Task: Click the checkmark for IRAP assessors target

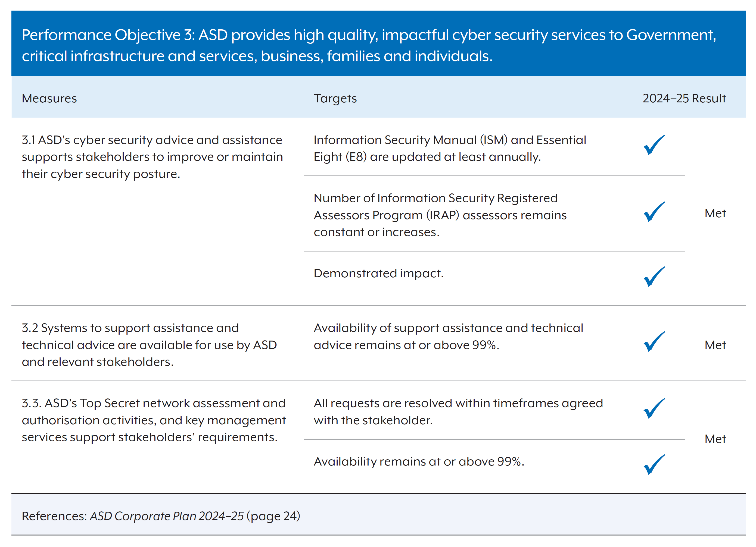Action: coord(654,212)
